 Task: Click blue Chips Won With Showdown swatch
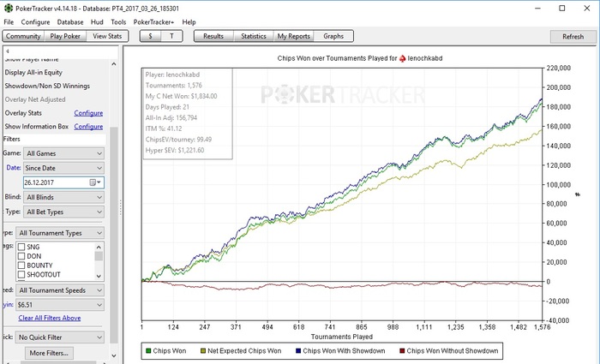(298, 350)
